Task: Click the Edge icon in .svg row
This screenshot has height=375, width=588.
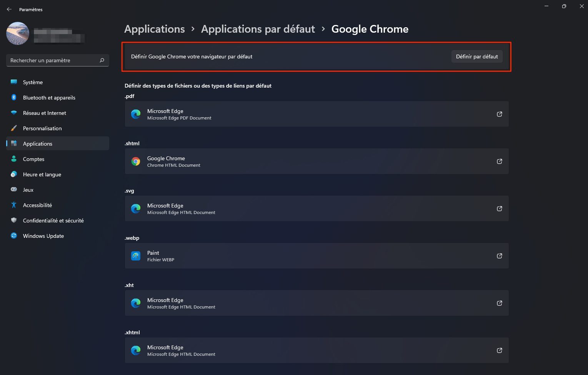Action: pos(136,209)
